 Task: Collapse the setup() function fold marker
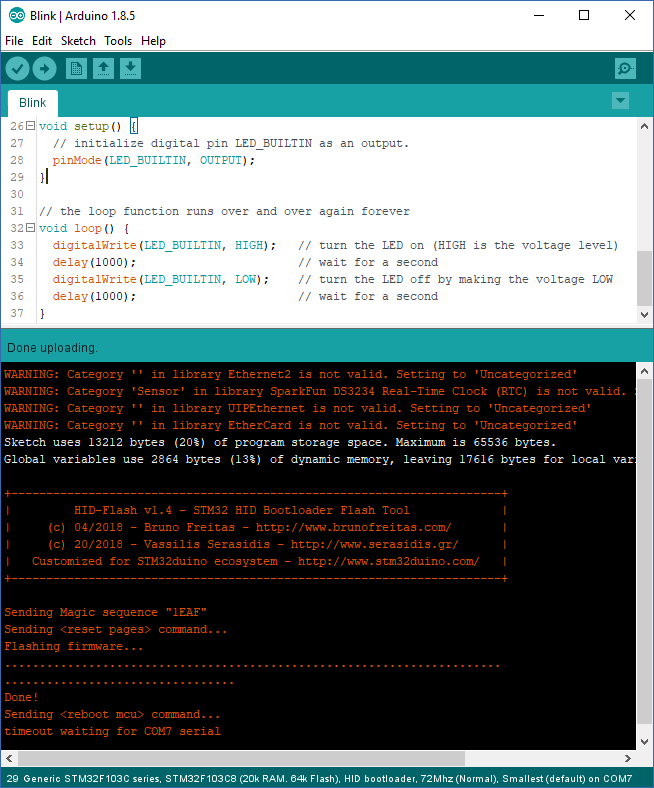coord(30,126)
